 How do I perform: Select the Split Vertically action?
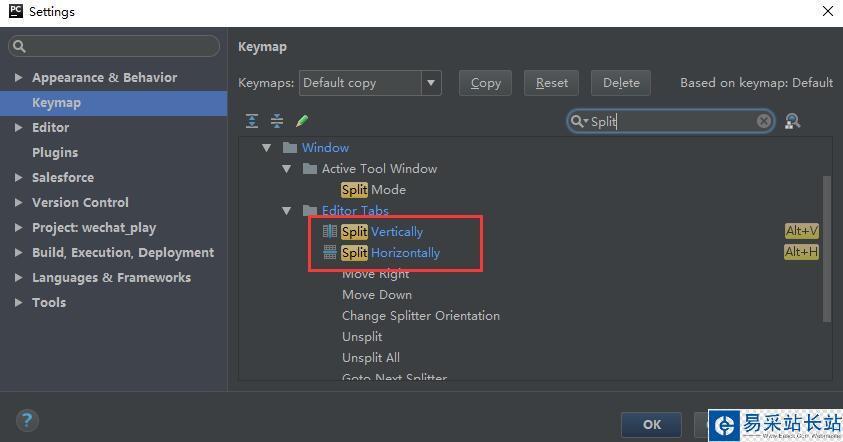[x=382, y=232]
